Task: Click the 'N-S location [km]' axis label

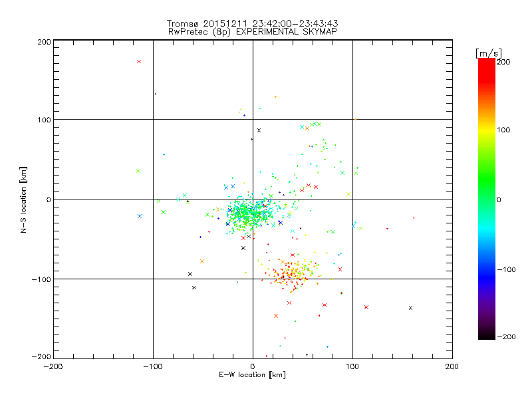Action: (23, 200)
